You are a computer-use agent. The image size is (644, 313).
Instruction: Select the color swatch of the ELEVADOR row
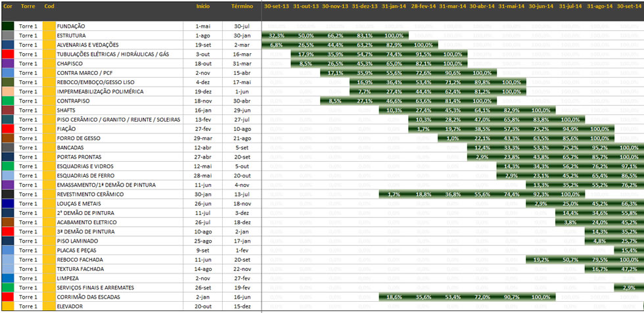7,306
